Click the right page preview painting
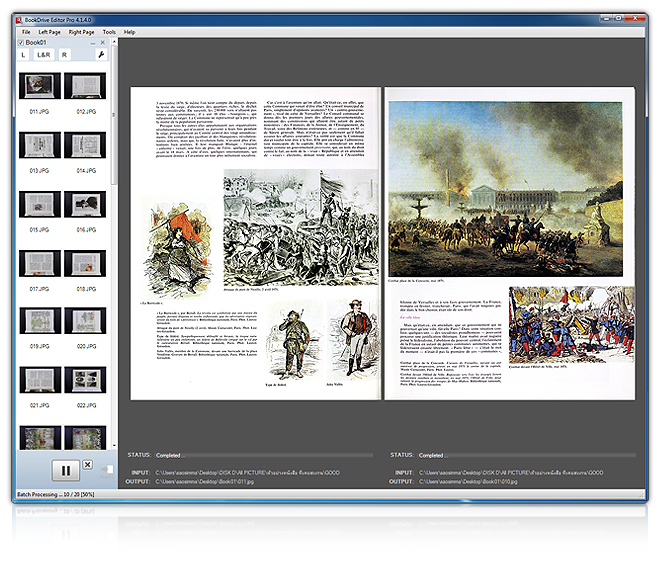Image resolution: width=664 pixels, height=570 pixels. click(506, 189)
